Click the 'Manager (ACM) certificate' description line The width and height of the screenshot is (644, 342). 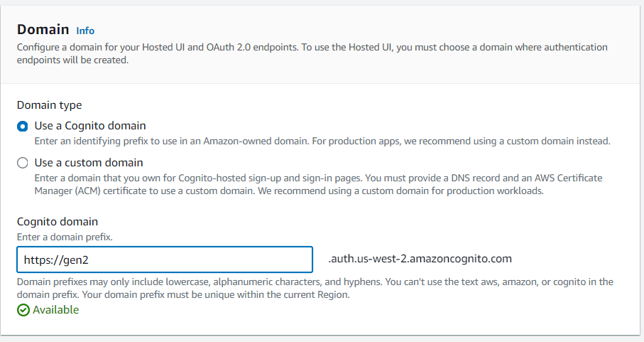point(289,191)
